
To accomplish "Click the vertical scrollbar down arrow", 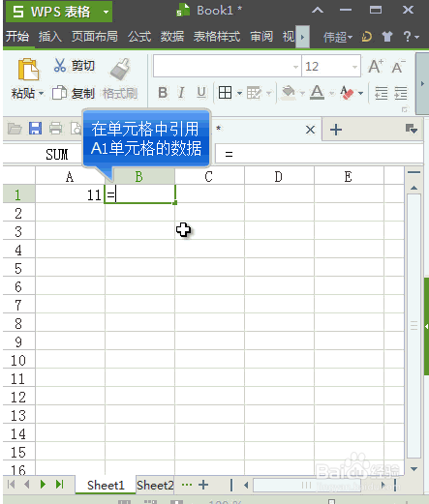I will [414, 469].
